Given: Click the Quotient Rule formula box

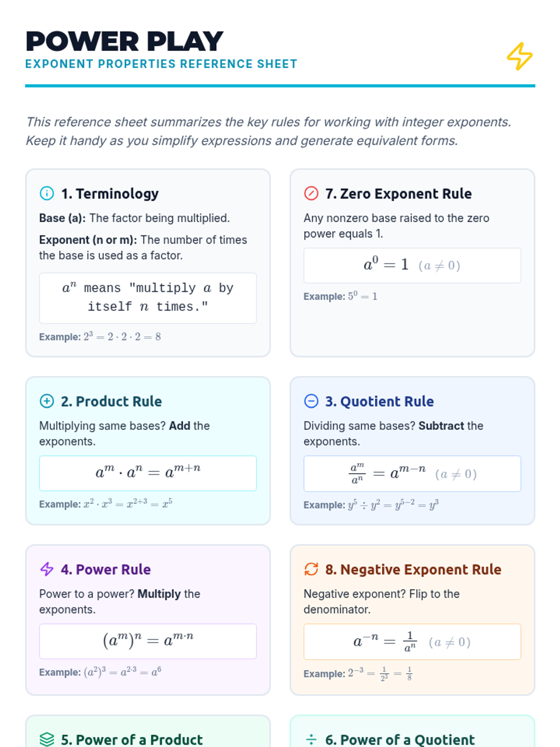Looking at the screenshot, I should [412, 473].
